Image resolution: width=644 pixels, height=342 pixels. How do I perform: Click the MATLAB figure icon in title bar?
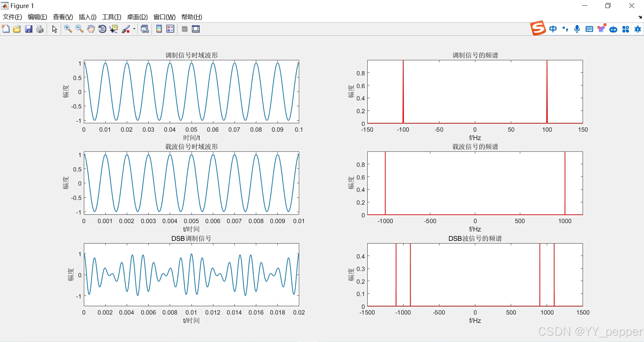pyautogui.click(x=5, y=6)
